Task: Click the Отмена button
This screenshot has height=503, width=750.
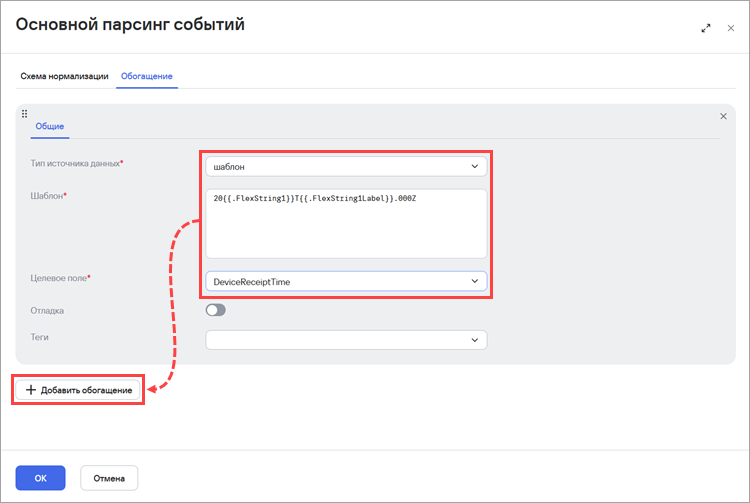Action: tap(109, 478)
